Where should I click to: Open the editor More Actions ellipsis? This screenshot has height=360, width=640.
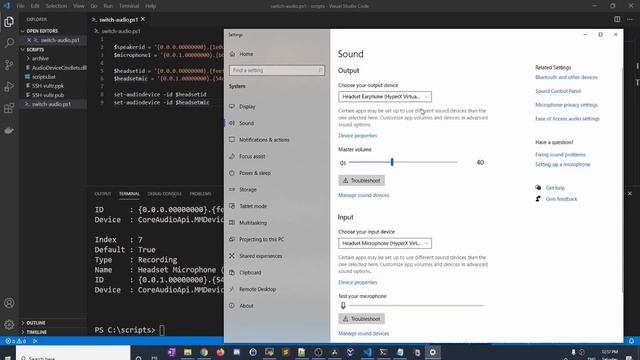pyautogui.click(x=631, y=19)
